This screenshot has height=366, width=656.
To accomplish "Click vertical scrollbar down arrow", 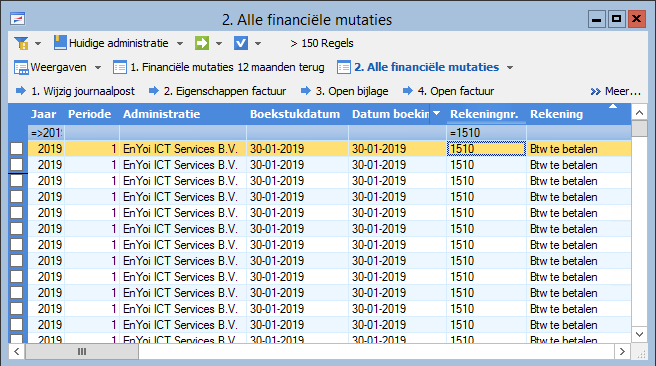I will click(x=639, y=334).
